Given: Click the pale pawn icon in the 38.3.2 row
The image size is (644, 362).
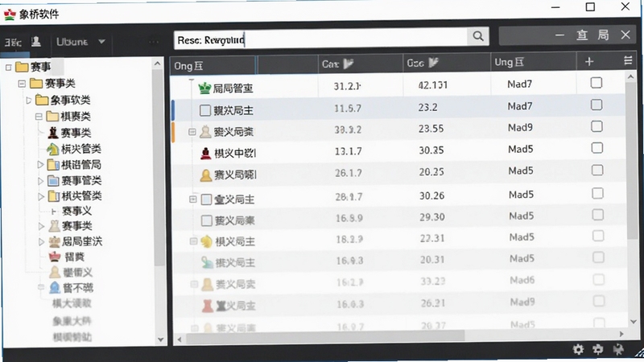Looking at the screenshot, I should coord(205,132).
